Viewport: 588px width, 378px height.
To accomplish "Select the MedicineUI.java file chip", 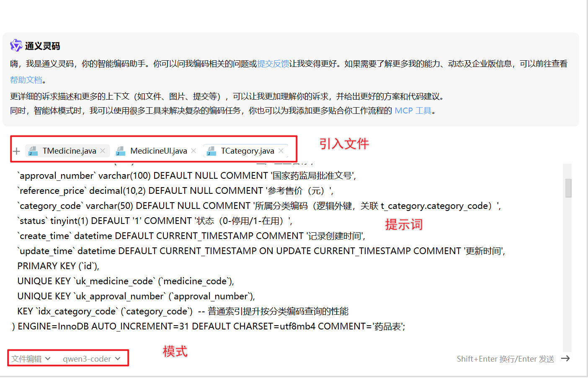I will click(x=158, y=151).
